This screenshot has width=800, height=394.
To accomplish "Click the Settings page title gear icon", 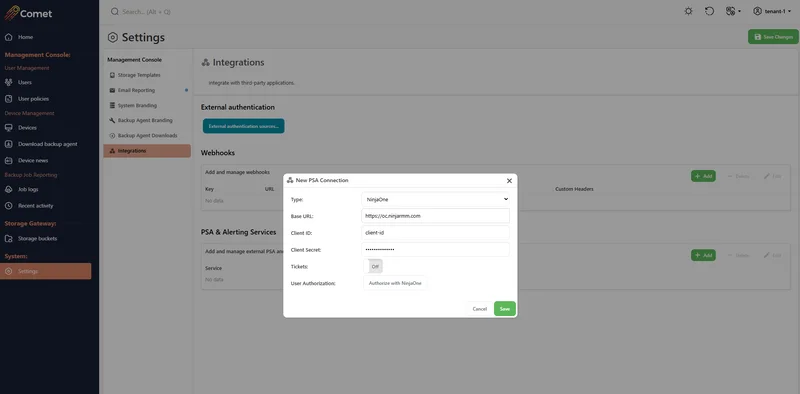I will point(113,37).
